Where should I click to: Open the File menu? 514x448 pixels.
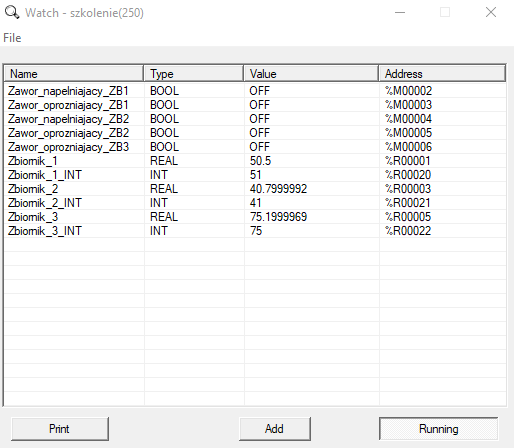pyautogui.click(x=12, y=38)
